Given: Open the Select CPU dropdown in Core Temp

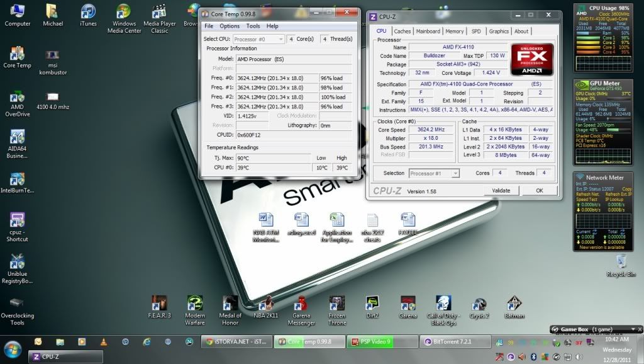Looking at the screenshot, I should click(x=258, y=39).
